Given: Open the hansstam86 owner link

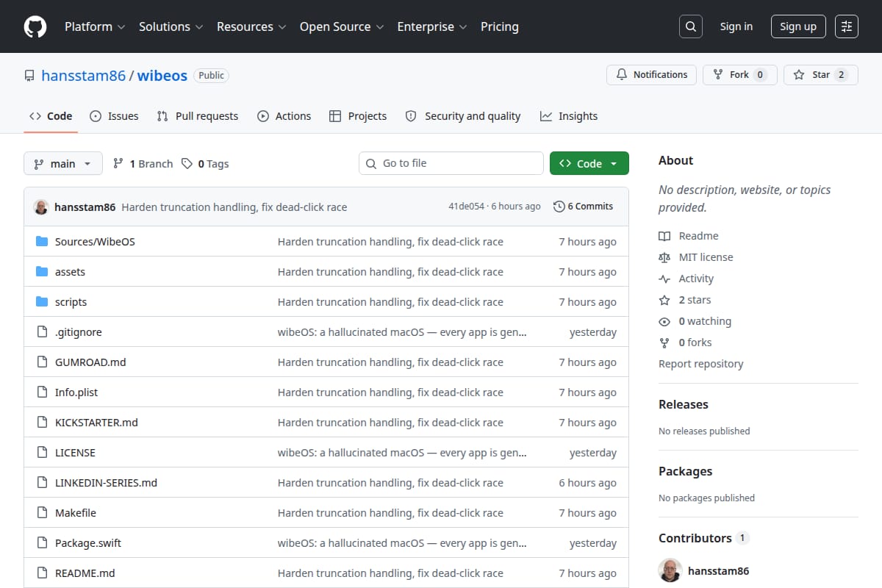Looking at the screenshot, I should [x=84, y=76].
